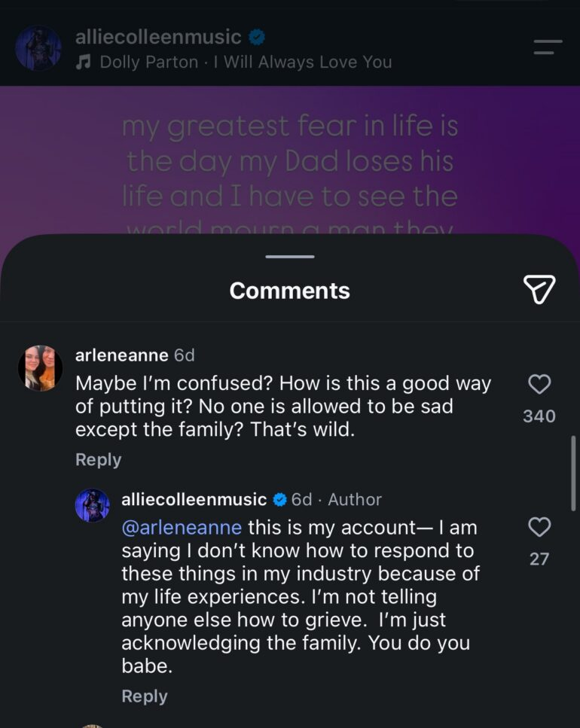Like arleneanne's comment with the heart
Image resolution: width=580 pixels, height=728 pixels.
click(539, 384)
